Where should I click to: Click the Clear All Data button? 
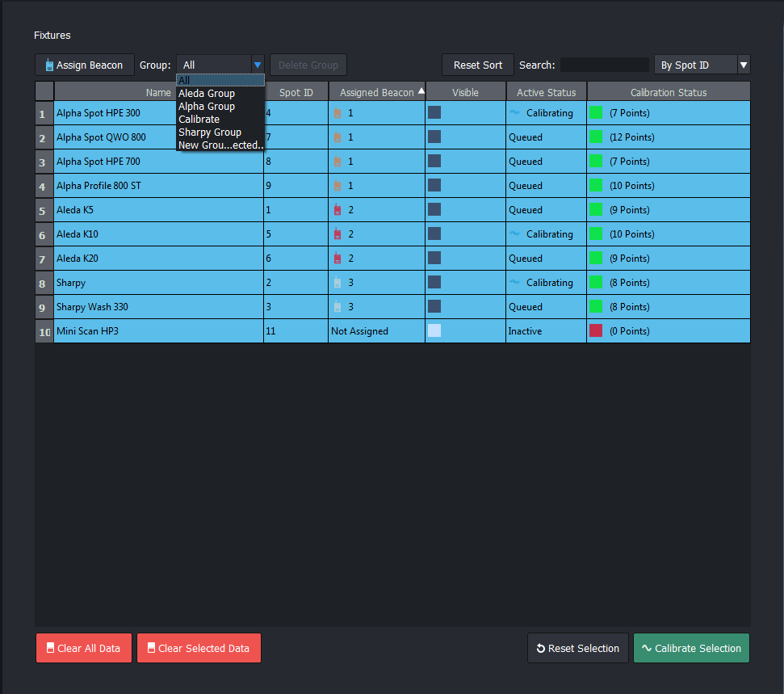point(84,648)
